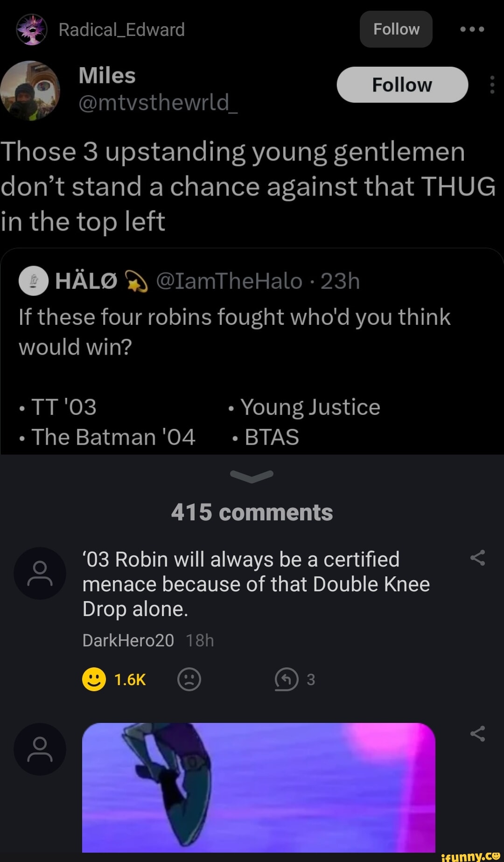Follow Miles

pos(403,85)
